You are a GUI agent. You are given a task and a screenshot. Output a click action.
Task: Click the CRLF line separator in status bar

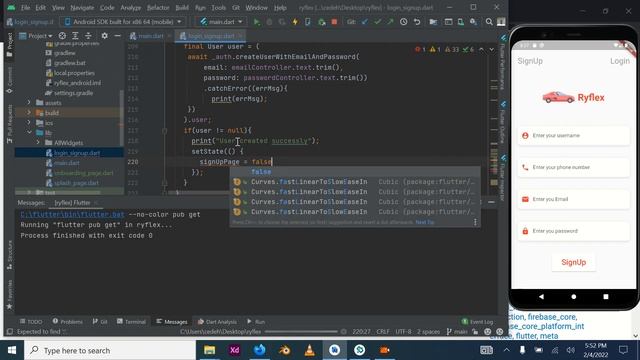382,331
